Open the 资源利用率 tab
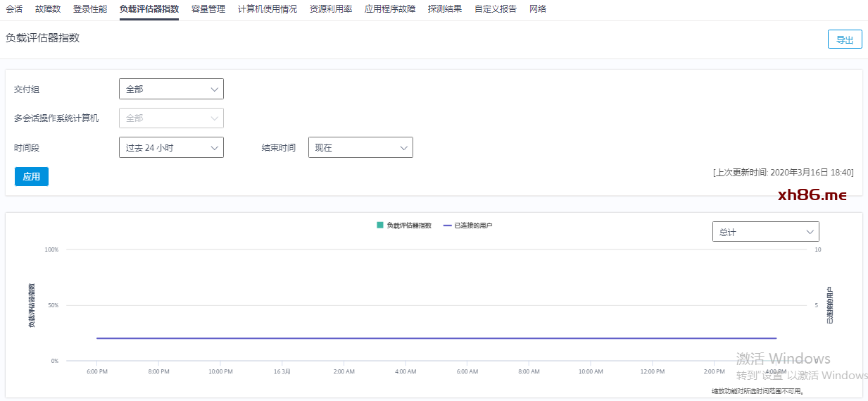Screen dimensions: 868x401 331,9
